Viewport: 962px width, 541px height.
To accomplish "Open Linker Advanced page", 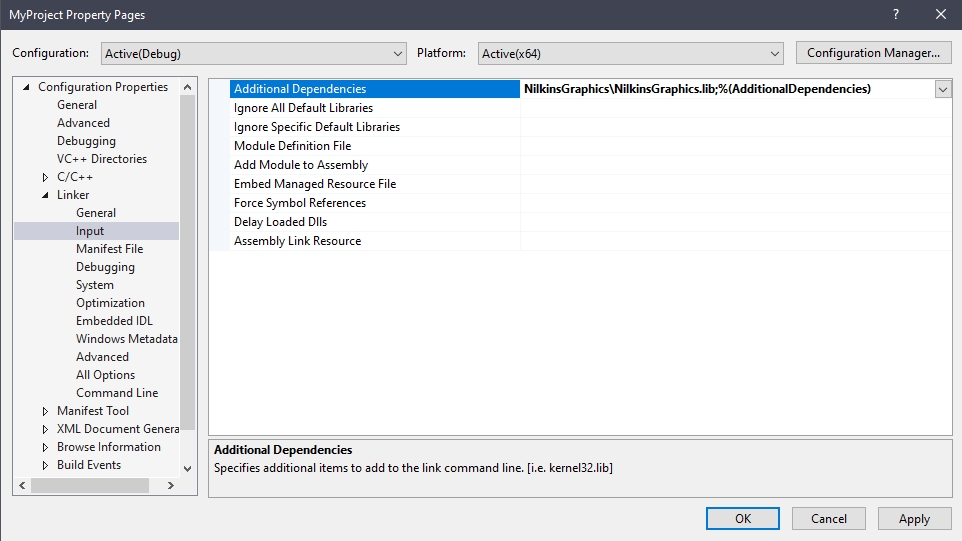I will tap(102, 356).
